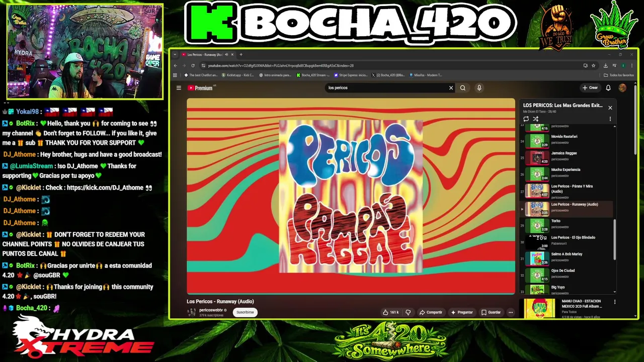Click the Pampas Reggae video player
This screenshot has width=644, height=362.
pos(351,196)
